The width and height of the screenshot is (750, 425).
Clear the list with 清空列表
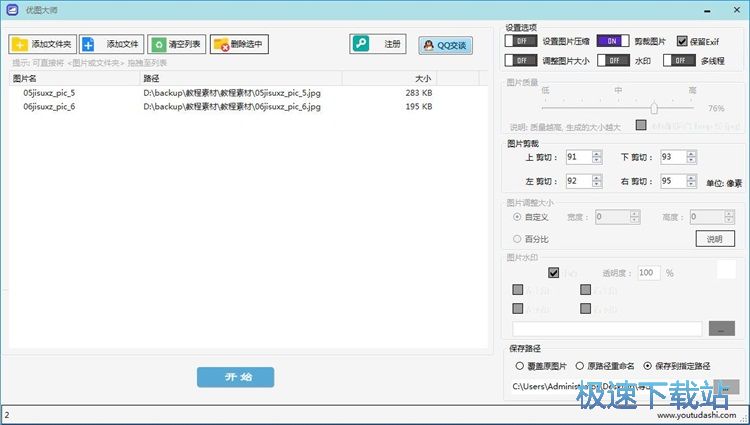176,44
